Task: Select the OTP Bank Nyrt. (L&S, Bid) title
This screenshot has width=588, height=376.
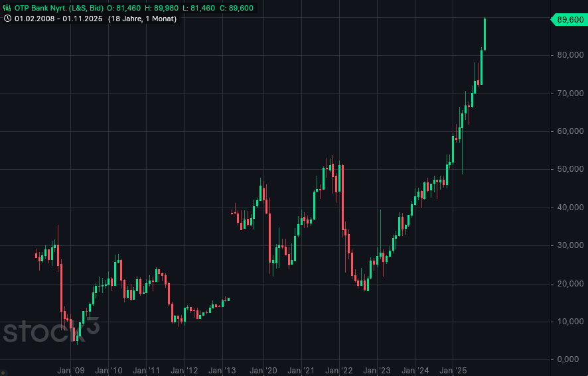Action: click(x=58, y=8)
